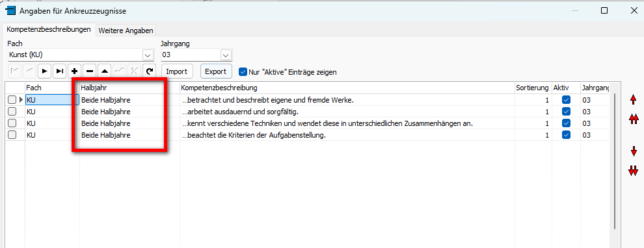Delete record with the minus button
The image size is (644, 248).
click(x=90, y=71)
